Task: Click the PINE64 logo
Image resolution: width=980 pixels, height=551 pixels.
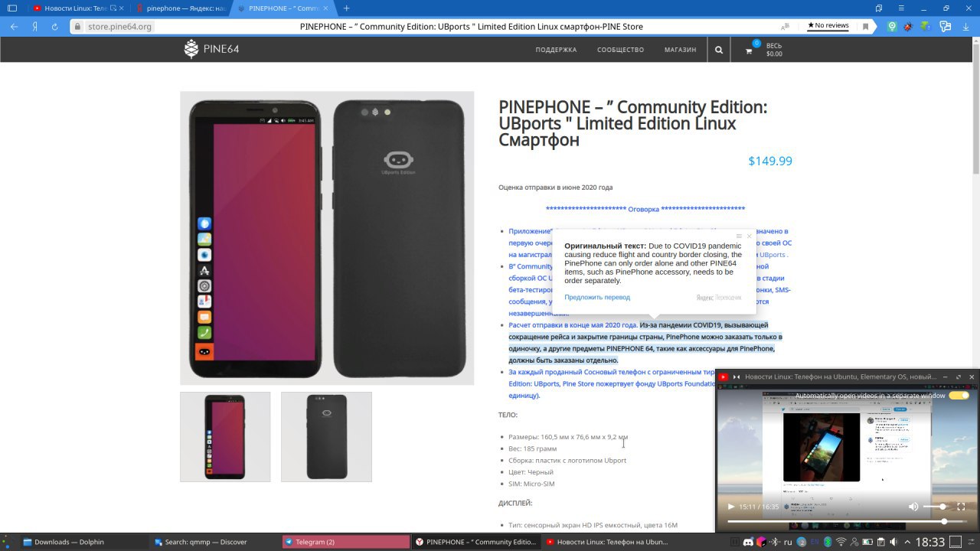Action: pos(211,49)
